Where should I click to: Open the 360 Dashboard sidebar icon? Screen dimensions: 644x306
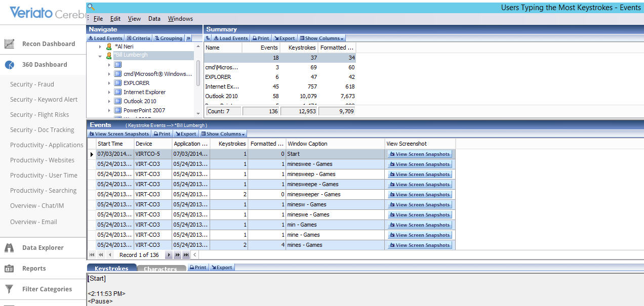point(9,65)
